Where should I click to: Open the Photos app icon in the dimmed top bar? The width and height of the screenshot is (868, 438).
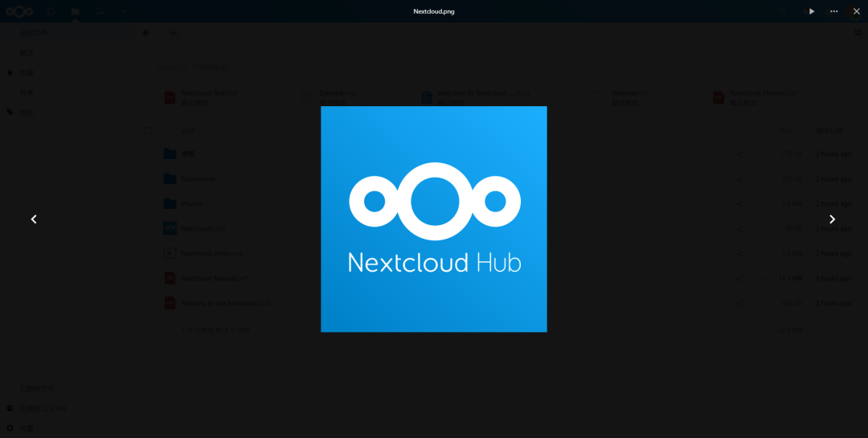[x=100, y=11]
